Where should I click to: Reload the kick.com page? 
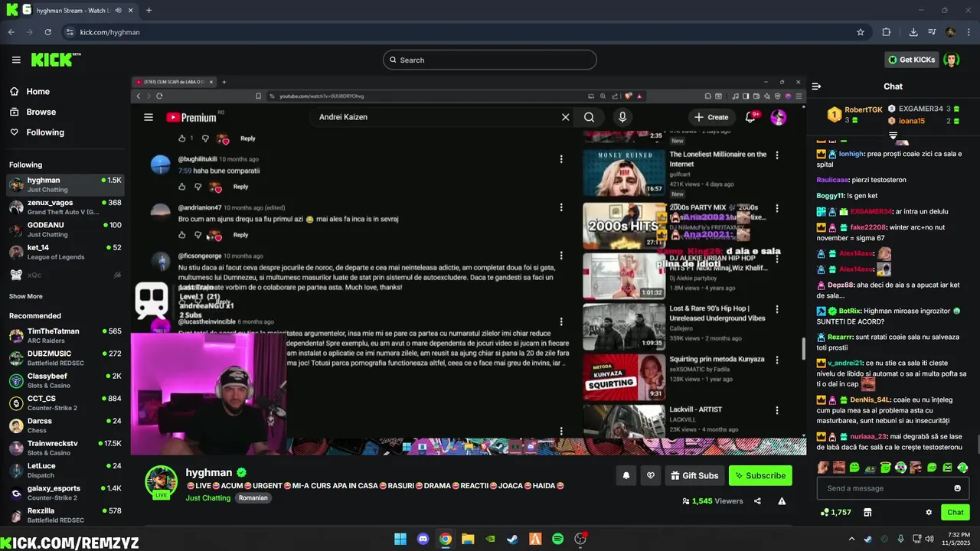click(47, 32)
